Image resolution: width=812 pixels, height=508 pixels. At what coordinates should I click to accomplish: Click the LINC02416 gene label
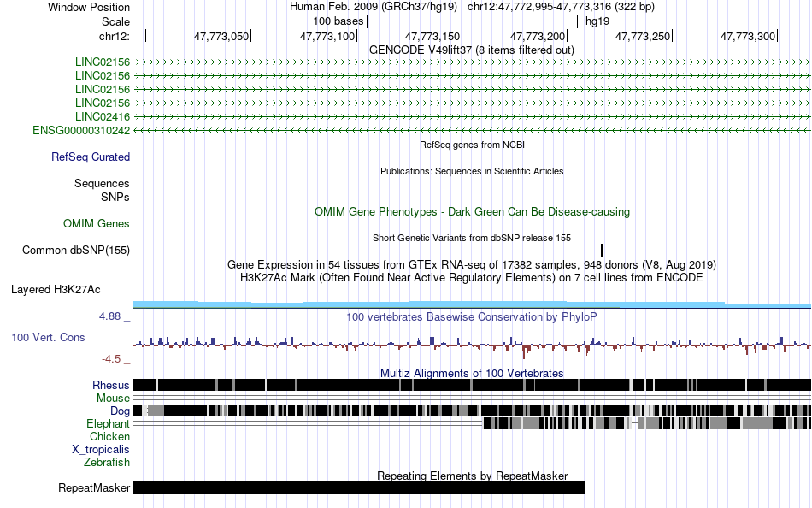103,116
